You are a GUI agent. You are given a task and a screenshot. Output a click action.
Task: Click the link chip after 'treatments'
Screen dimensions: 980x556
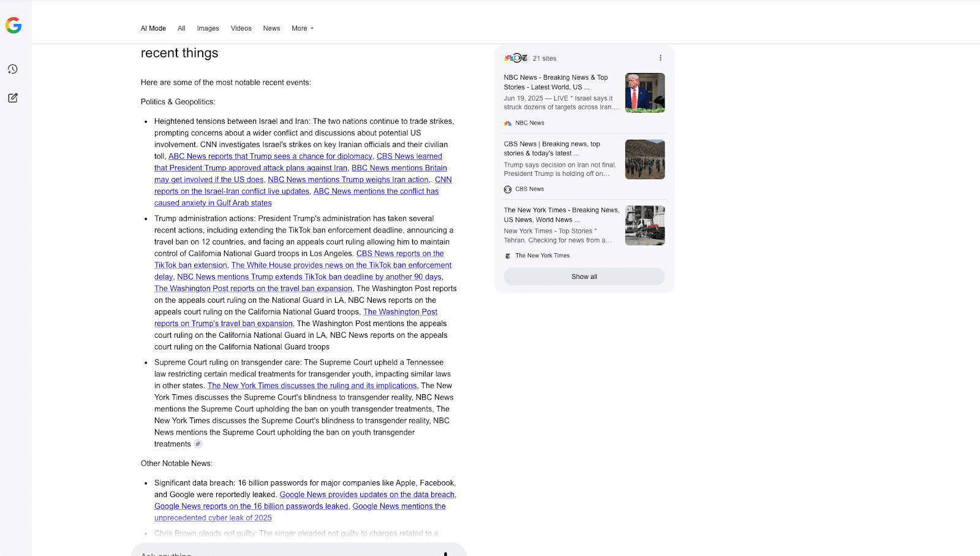point(198,444)
